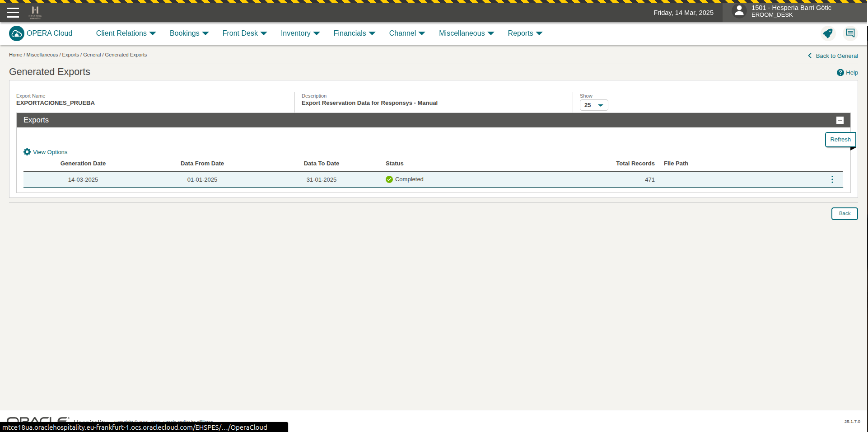The width and height of the screenshot is (868, 432).
Task: Open the chat messages icon
Action: coord(850,33)
